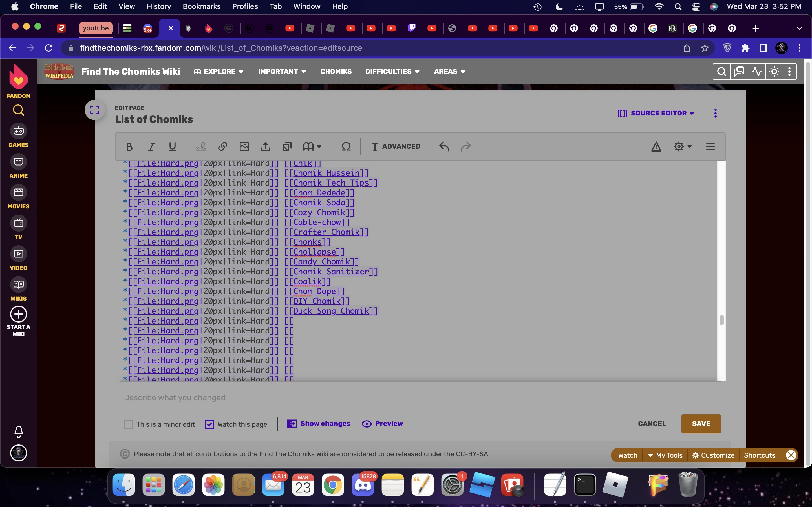Viewport: 812px width, 507px height.
Task: Insert image using the picture icon
Action: coord(244,146)
